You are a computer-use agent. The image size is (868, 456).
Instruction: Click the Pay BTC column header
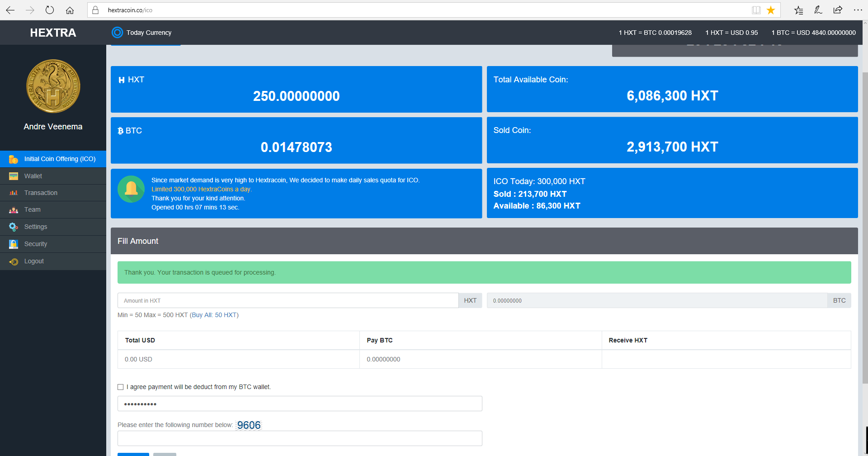[x=481, y=340]
